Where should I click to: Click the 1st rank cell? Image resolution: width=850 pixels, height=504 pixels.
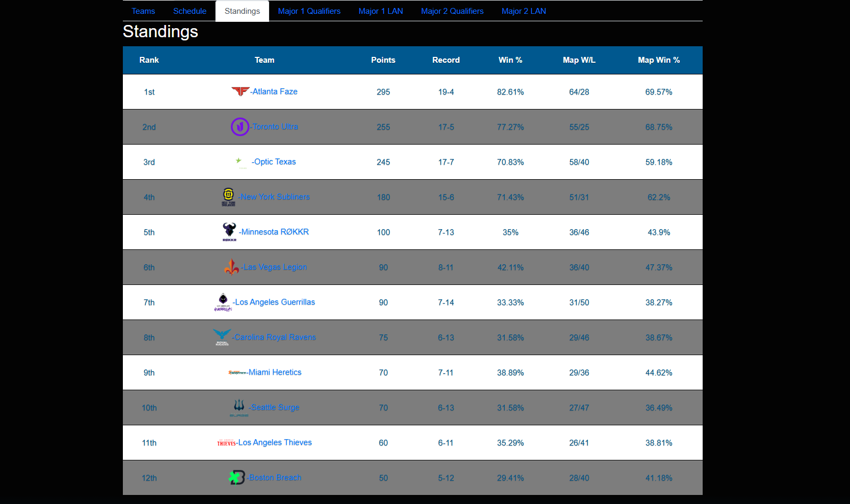149,92
